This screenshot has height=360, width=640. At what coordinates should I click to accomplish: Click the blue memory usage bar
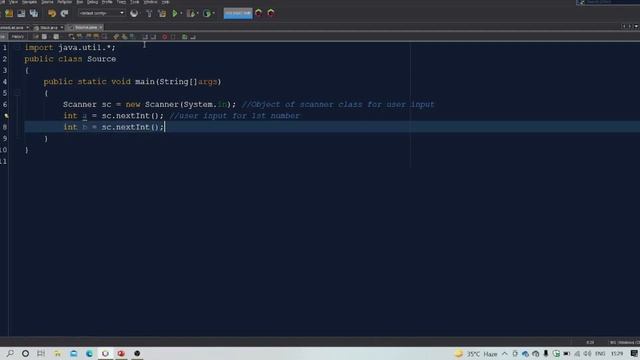[238, 13]
